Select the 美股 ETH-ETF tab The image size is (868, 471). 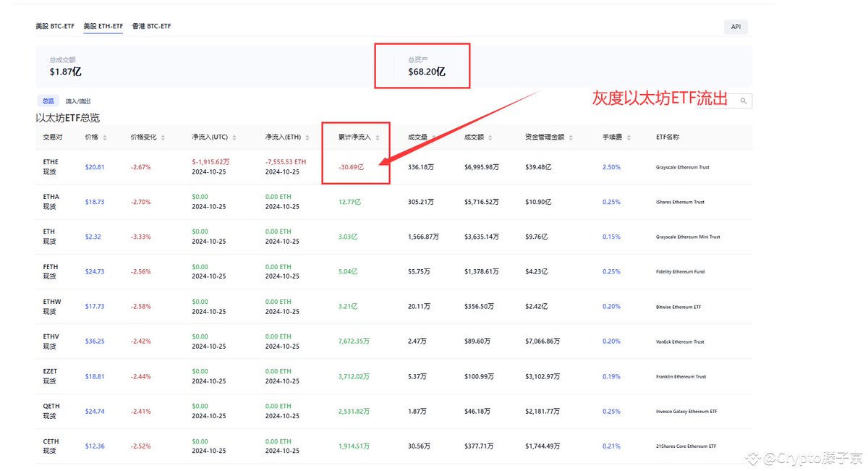click(103, 27)
